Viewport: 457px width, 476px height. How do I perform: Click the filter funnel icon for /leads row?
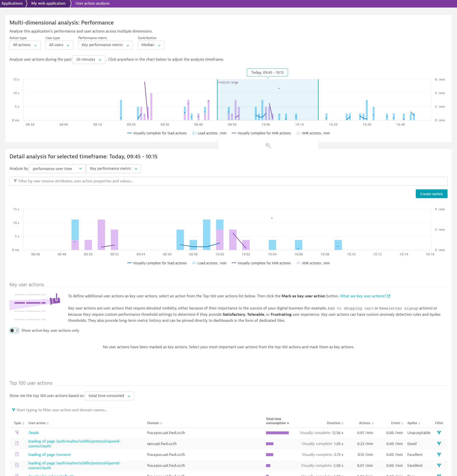point(439,433)
